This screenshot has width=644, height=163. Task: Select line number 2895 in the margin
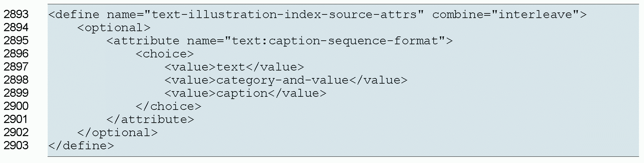pyautogui.click(x=16, y=41)
